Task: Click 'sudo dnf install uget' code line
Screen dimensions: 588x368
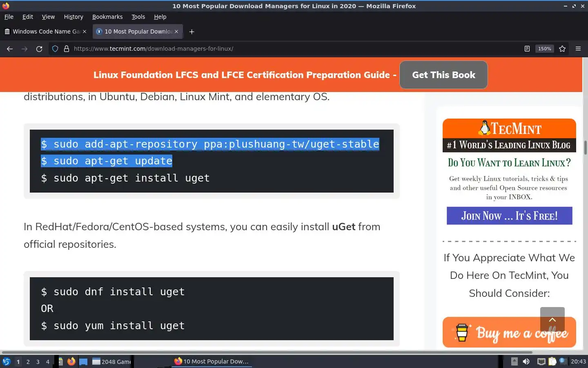Action: click(113, 292)
